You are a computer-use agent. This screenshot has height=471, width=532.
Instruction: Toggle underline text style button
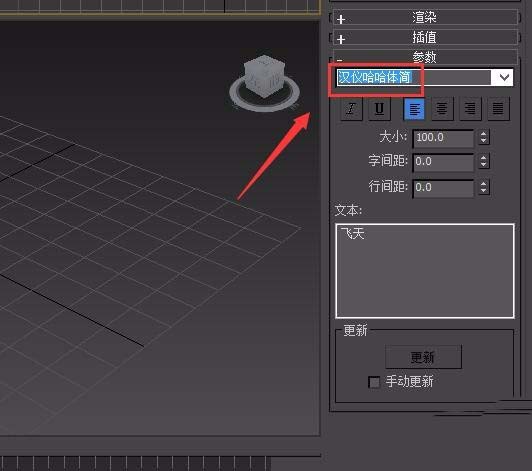coord(379,109)
